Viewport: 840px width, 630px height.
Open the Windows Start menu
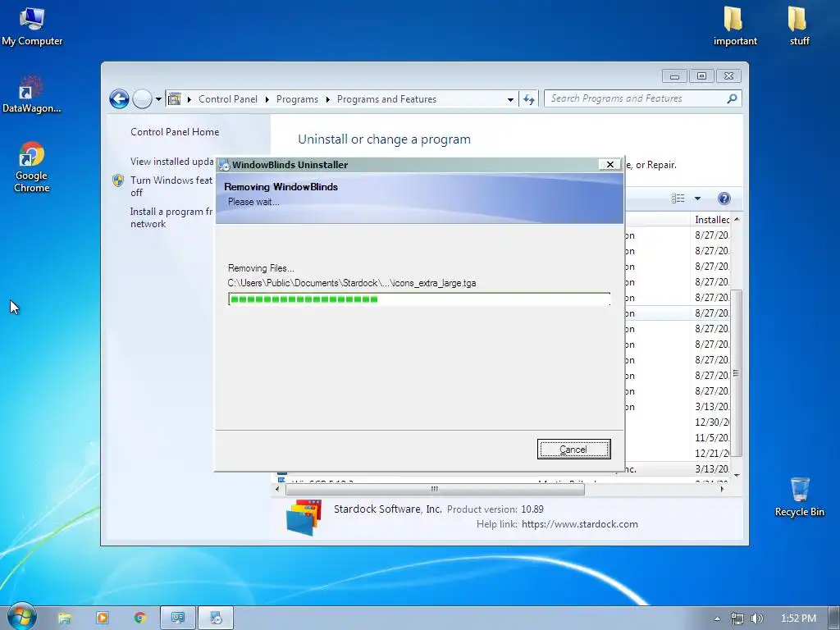[21, 617]
